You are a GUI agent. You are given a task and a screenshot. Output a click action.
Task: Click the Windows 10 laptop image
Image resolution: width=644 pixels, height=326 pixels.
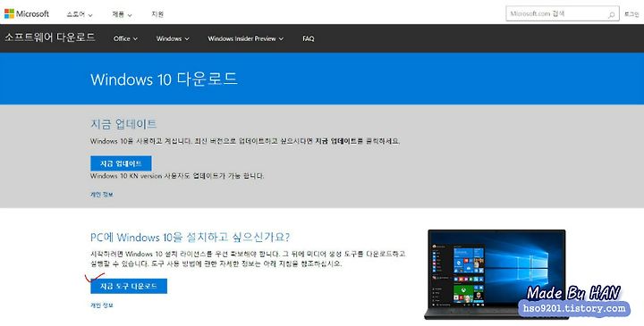pos(496,274)
